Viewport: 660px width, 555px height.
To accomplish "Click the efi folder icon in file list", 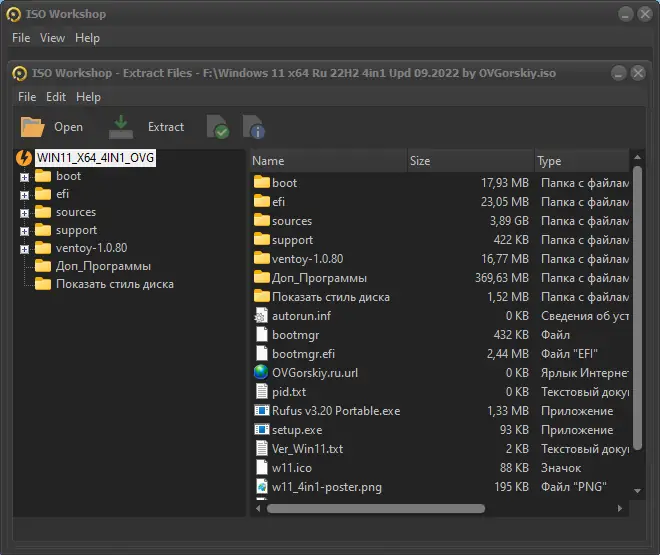I will click(262, 201).
